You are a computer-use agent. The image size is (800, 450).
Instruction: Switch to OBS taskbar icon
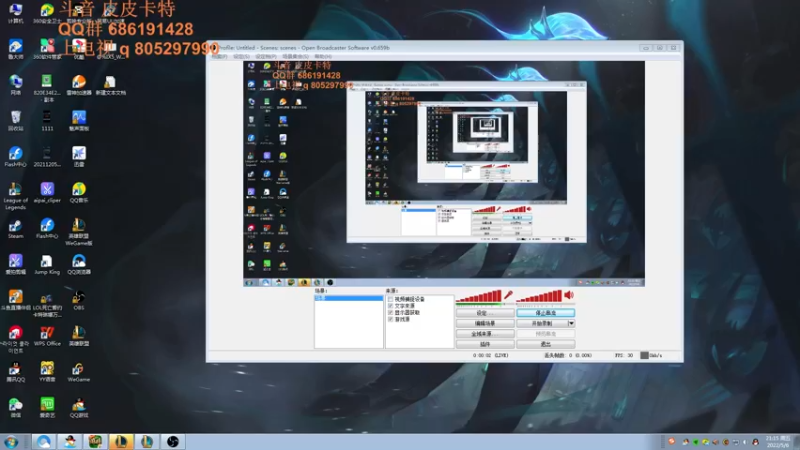click(x=172, y=442)
